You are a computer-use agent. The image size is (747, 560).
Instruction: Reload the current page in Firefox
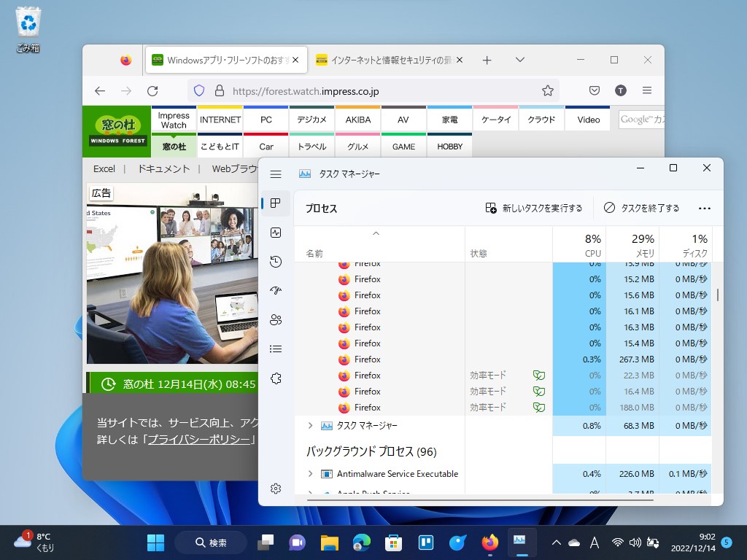click(152, 89)
